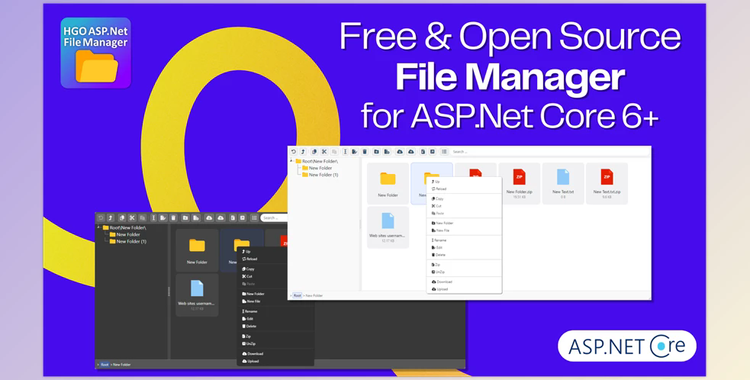
Task: Click the cloud Upload icon in the light window toolbar
Action: point(411,152)
